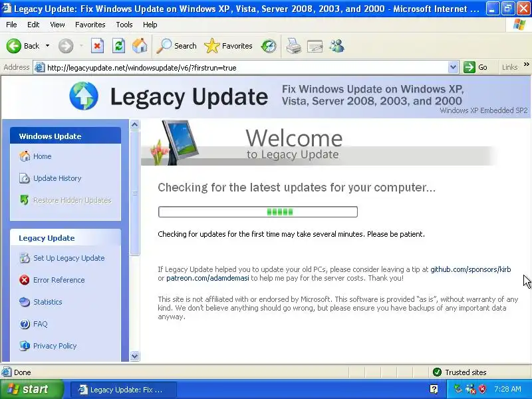Screen dimensions: 532x399
Task: Open the Privacy Policy link
Action: click(x=55, y=346)
